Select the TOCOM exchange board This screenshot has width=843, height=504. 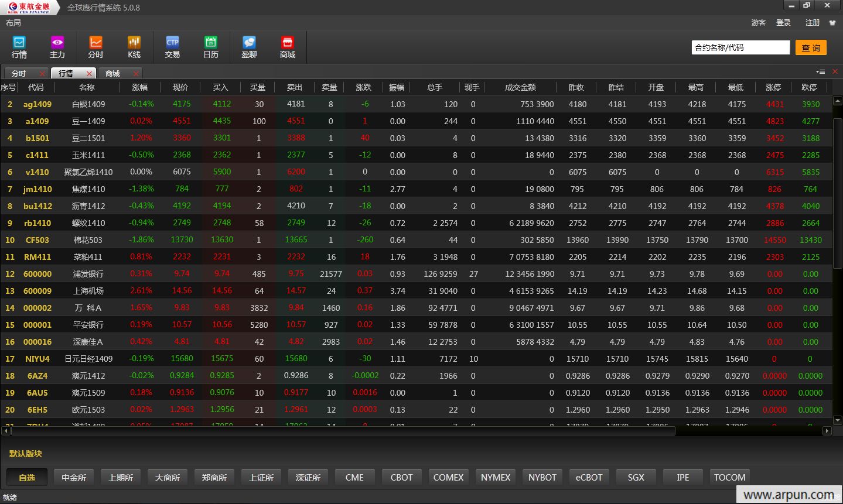coord(730,478)
